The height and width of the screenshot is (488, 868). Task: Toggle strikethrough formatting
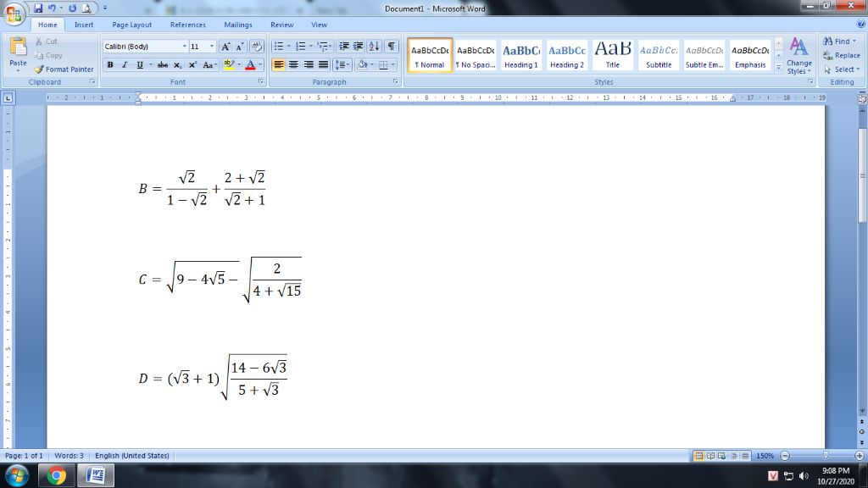pyautogui.click(x=162, y=64)
